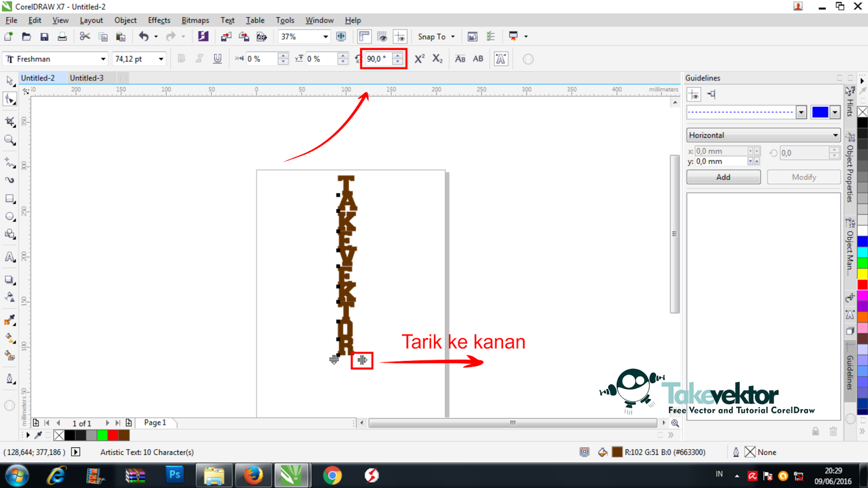The image size is (868, 488).
Task: Click the guideline y position field
Action: tap(722, 161)
